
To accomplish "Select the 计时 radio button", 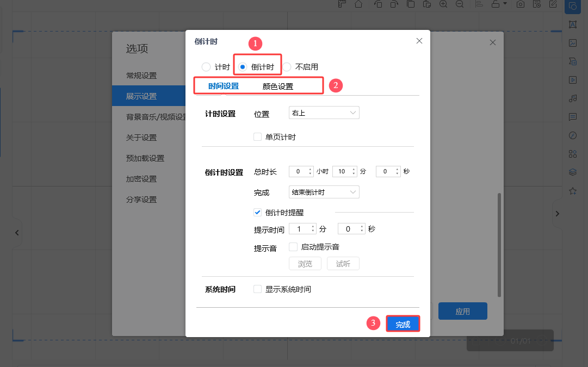I will pyautogui.click(x=206, y=67).
